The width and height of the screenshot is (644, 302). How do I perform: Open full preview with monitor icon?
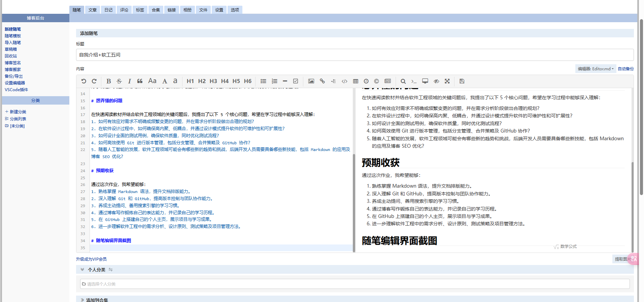pyautogui.click(x=425, y=81)
